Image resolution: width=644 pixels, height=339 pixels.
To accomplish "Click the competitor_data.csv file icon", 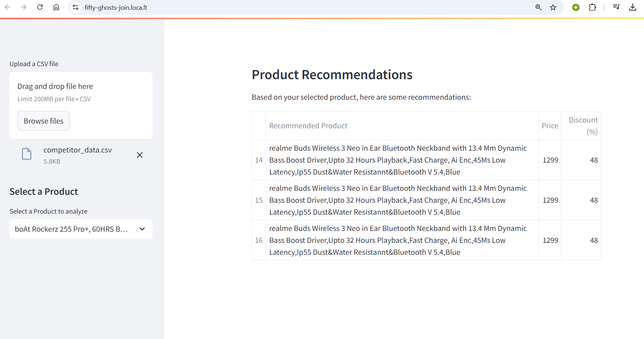I will coord(27,154).
